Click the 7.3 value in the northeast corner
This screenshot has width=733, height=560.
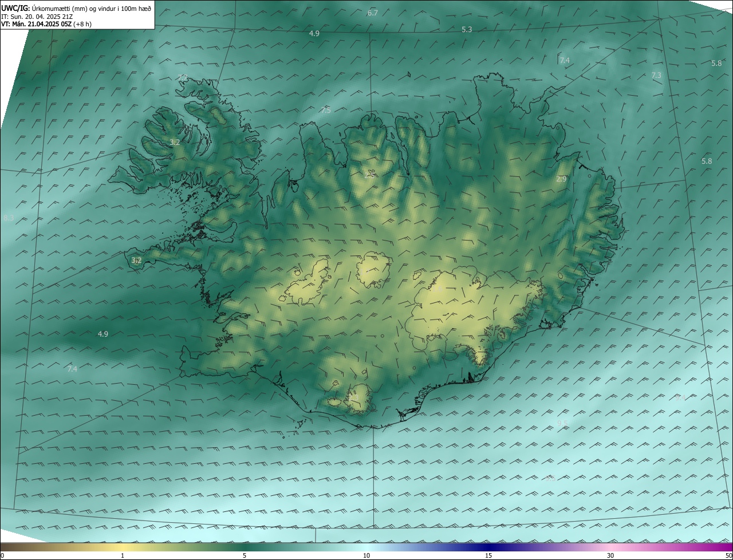656,76
